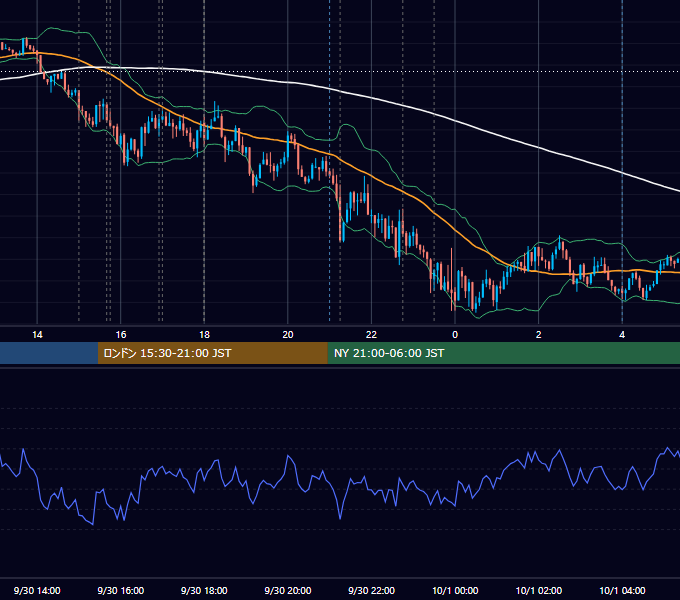Click the 10/1 04:00 time label
This screenshot has width=680, height=600.
(x=622, y=590)
